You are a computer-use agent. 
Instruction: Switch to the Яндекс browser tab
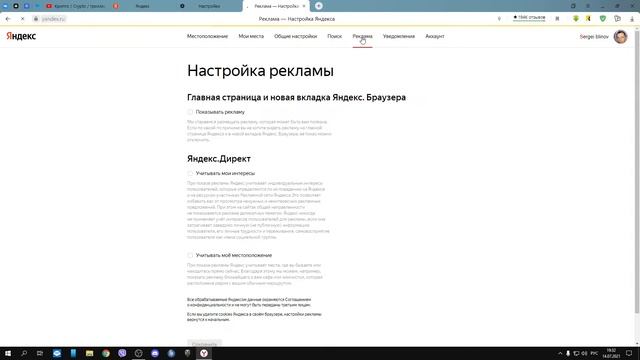143,6
